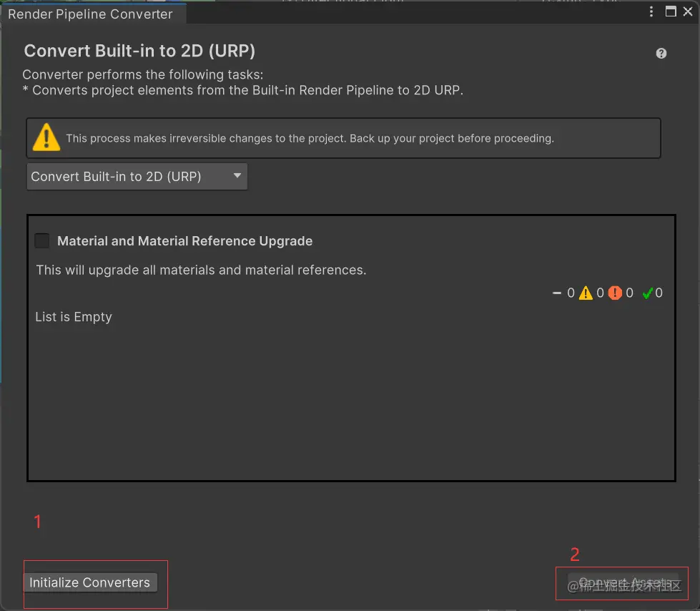
Task: Click the irreversible changes warning message text
Action: click(x=310, y=138)
